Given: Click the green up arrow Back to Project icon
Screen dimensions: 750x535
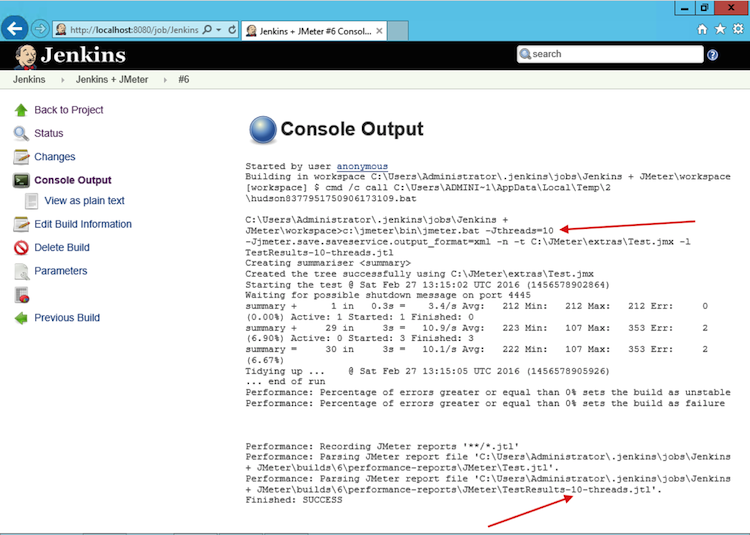Looking at the screenshot, I should coord(21,110).
